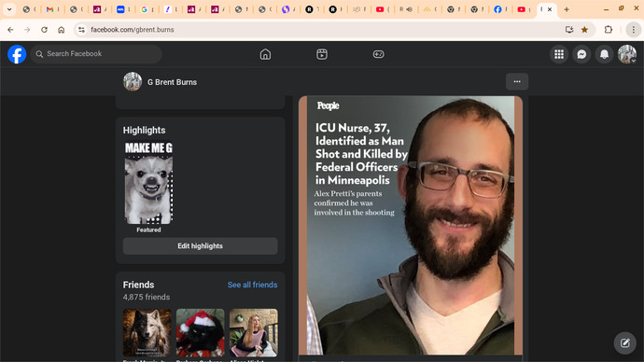Click the See all friends link
Screen dimensions: 644x362
click(252, 285)
